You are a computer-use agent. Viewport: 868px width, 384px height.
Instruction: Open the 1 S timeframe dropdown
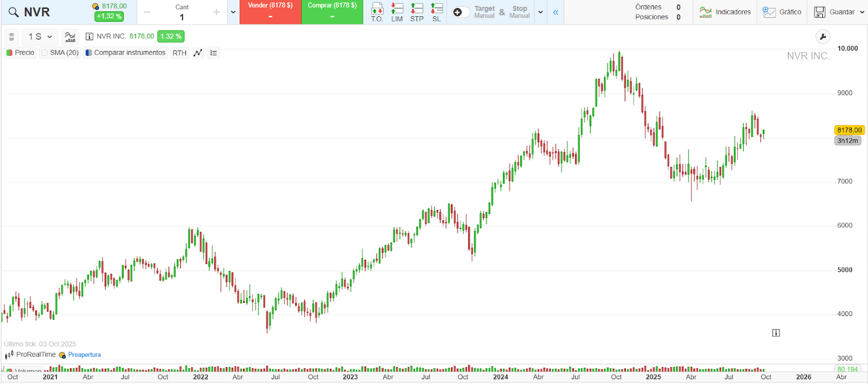(40, 36)
